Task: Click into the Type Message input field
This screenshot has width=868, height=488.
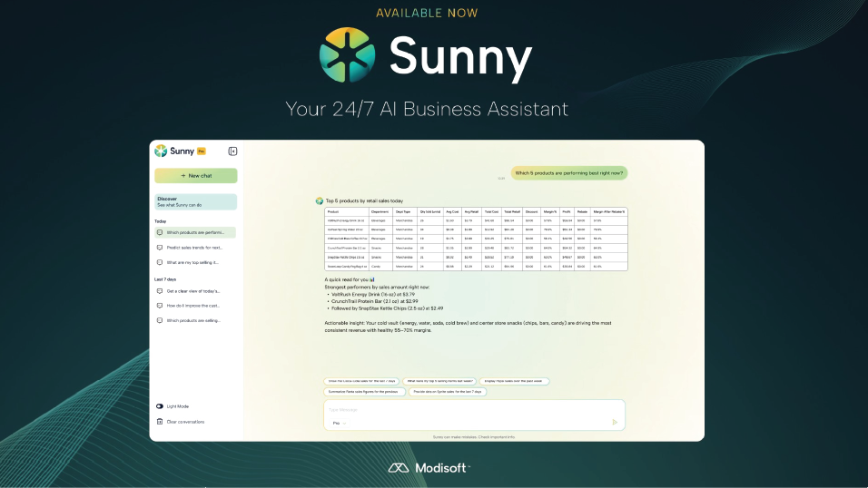Action: [474, 410]
